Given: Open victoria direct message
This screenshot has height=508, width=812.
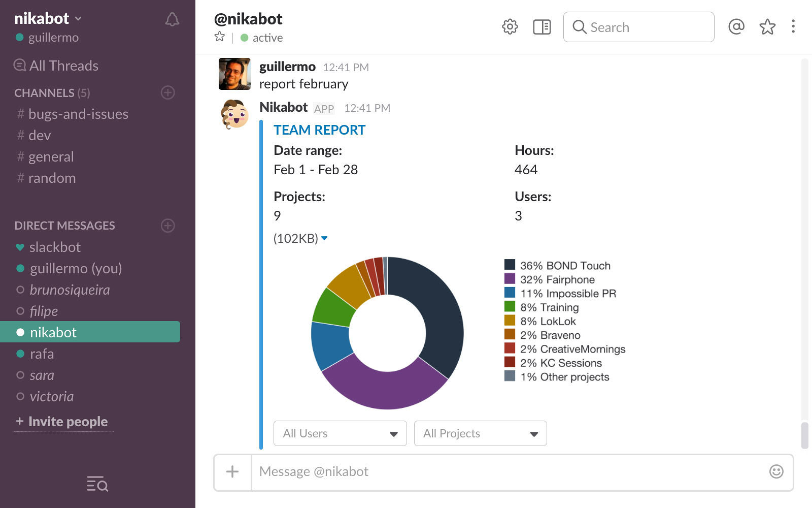Looking at the screenshot, I should [51, 396].
